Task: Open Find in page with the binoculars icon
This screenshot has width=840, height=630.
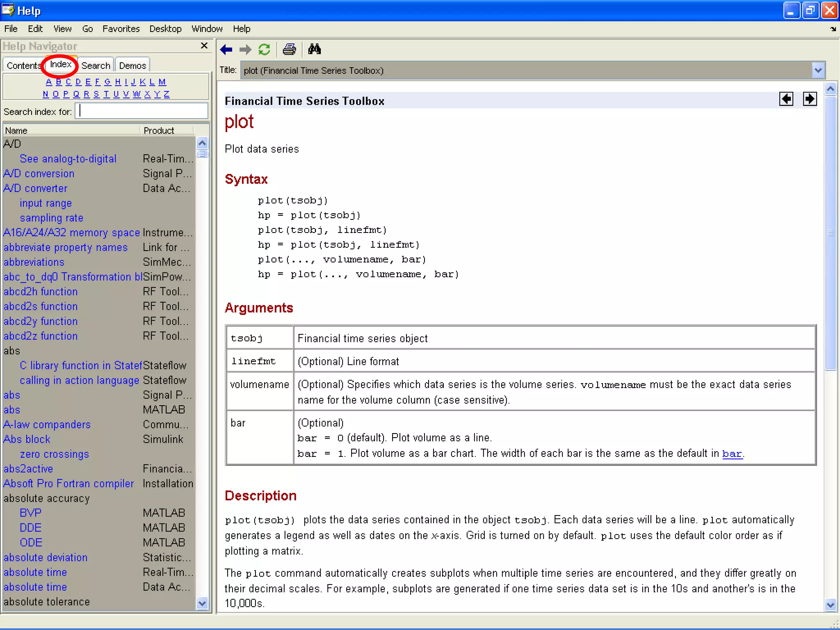Action: (315, 50)
